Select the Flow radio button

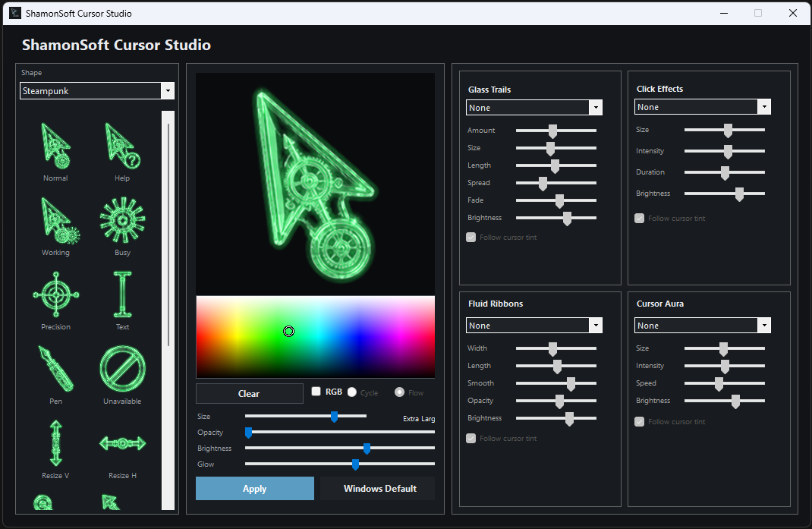399,392
